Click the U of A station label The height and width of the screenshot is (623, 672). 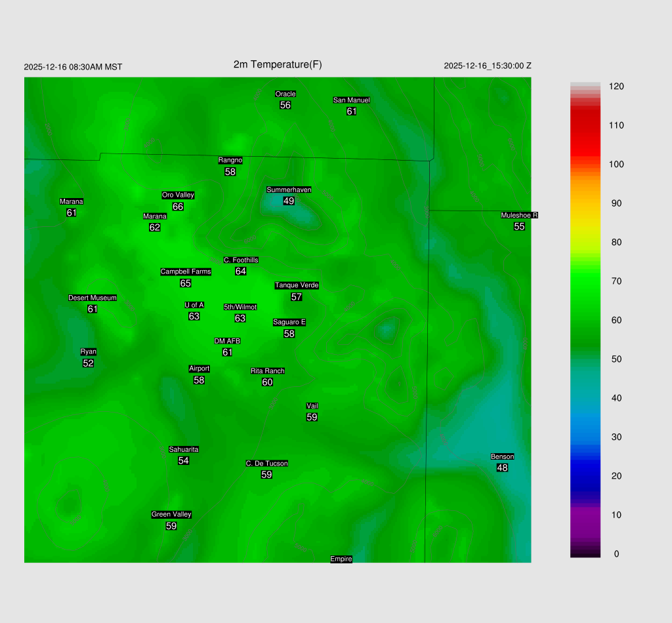pos(194,305)
